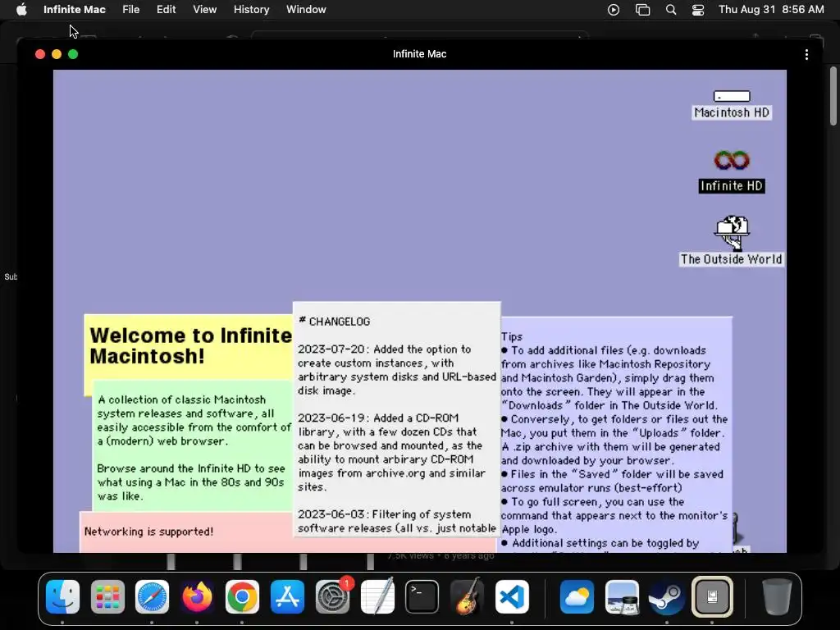Launch GarageBand from the dock
This screenshot has height=630, width=840.
point(467,596)
